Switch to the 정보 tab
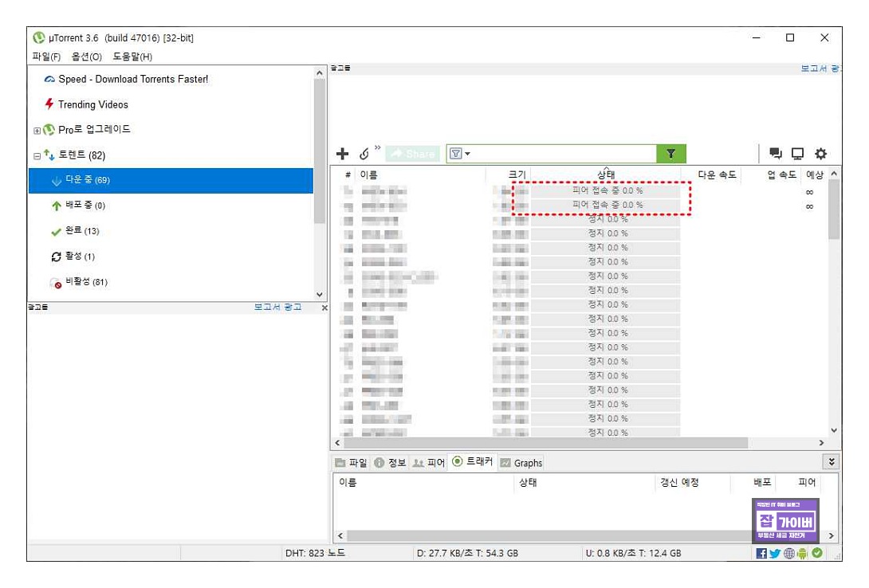The height and width of the screenshot is (588, 869). [x=390, y=463]
